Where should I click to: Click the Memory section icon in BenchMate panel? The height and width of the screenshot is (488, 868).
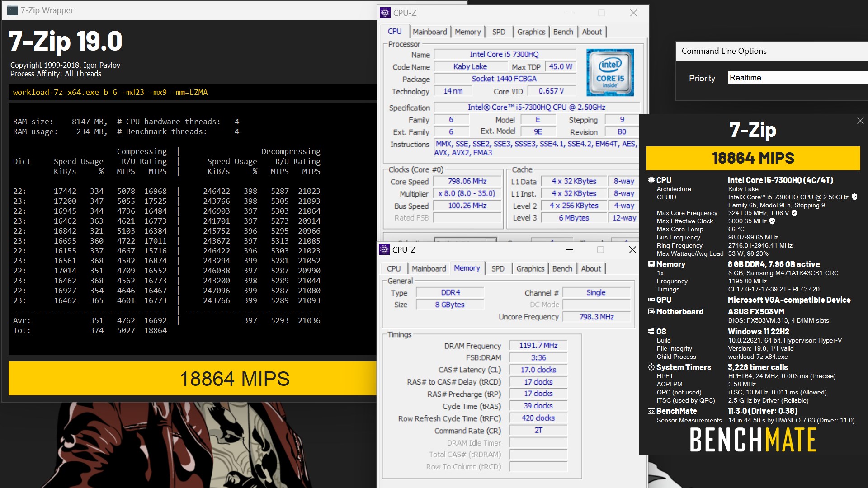tap(651, 264)
